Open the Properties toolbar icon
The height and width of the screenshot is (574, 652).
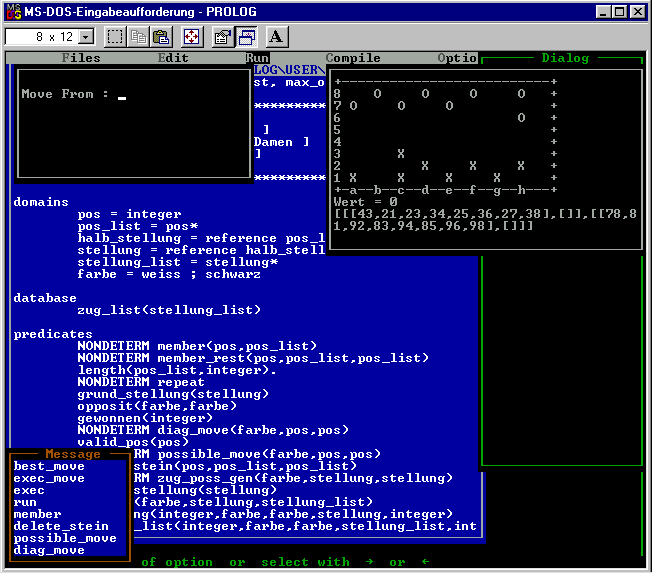pos(223,37)
